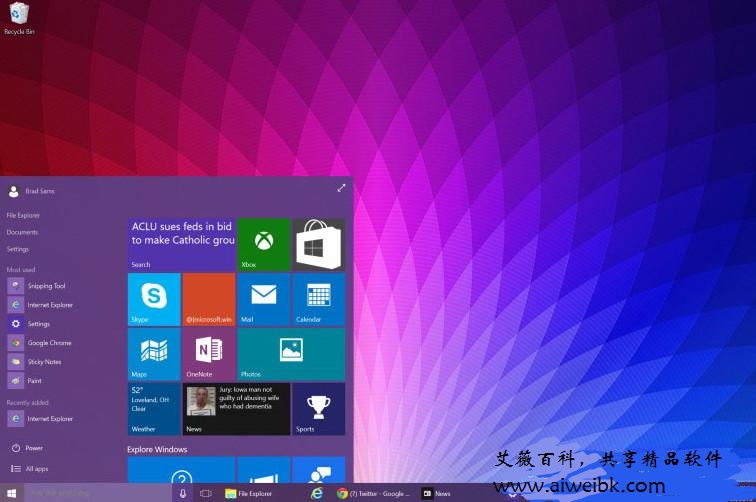Open the Xbox tile
The width and height of the screenshot is (756, 502).
click(264, 244)
